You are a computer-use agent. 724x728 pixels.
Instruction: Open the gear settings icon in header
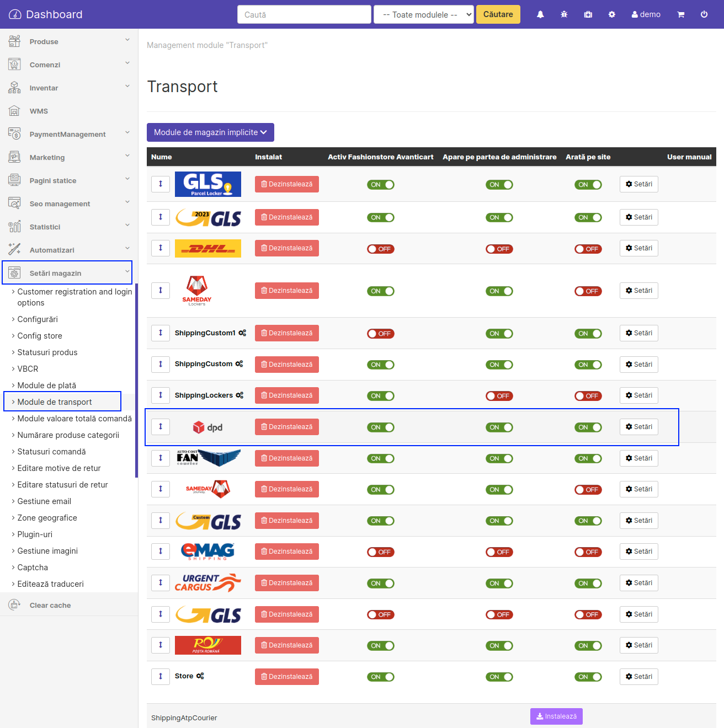point(612,14)
